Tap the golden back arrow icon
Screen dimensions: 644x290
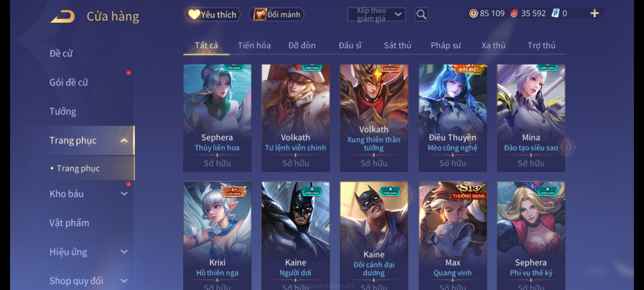[62, 16]
